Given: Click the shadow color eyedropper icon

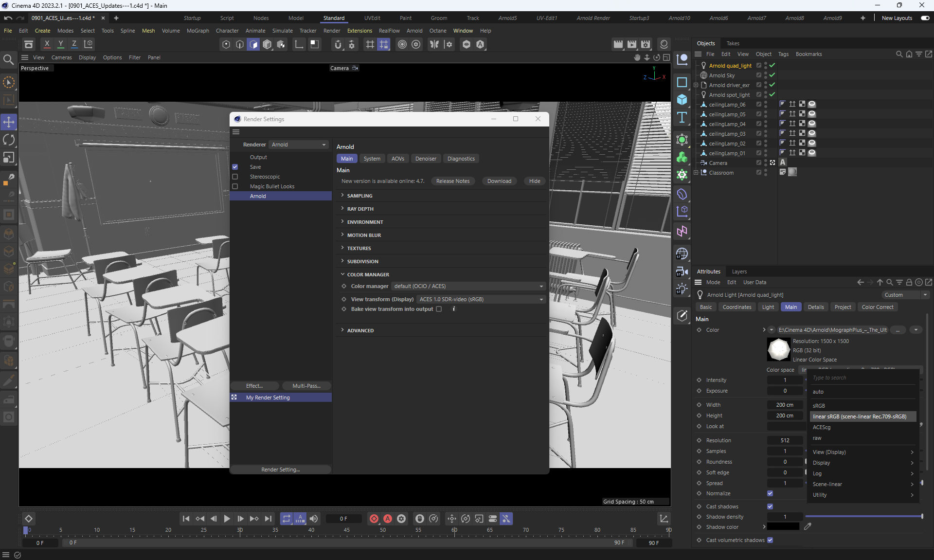Looking at the screenshot, I should (808, 526).
